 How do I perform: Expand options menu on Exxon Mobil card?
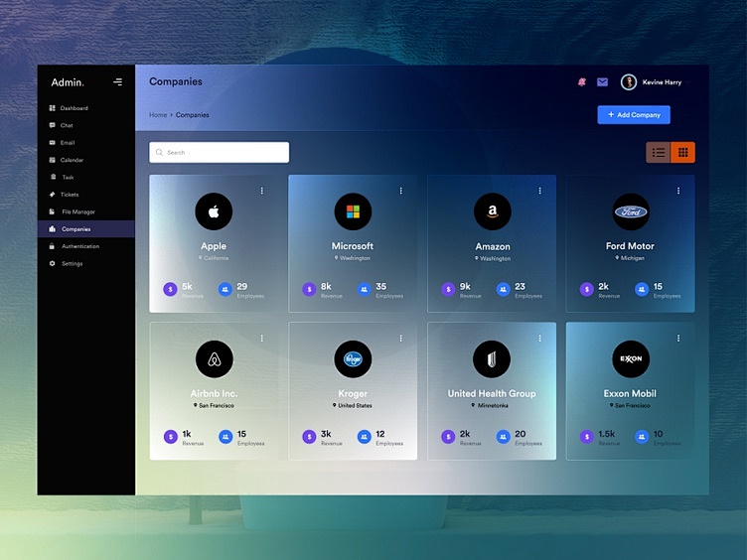pos(679,338)
